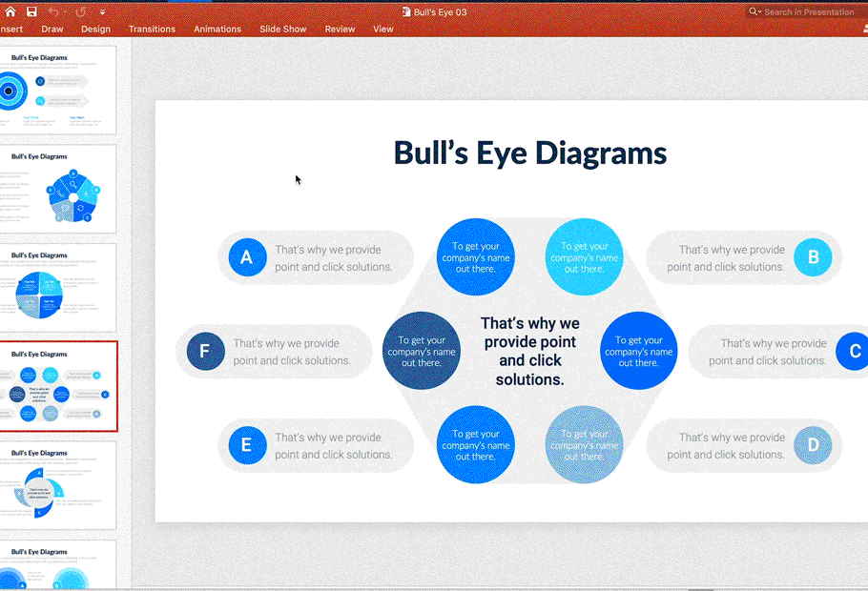Open the Transitions ribbon tab
The image size is (868, 591).
pos(152,29)
